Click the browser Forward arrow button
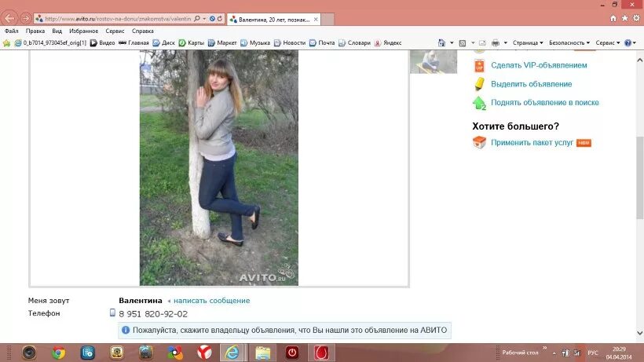 coord(25,19)
